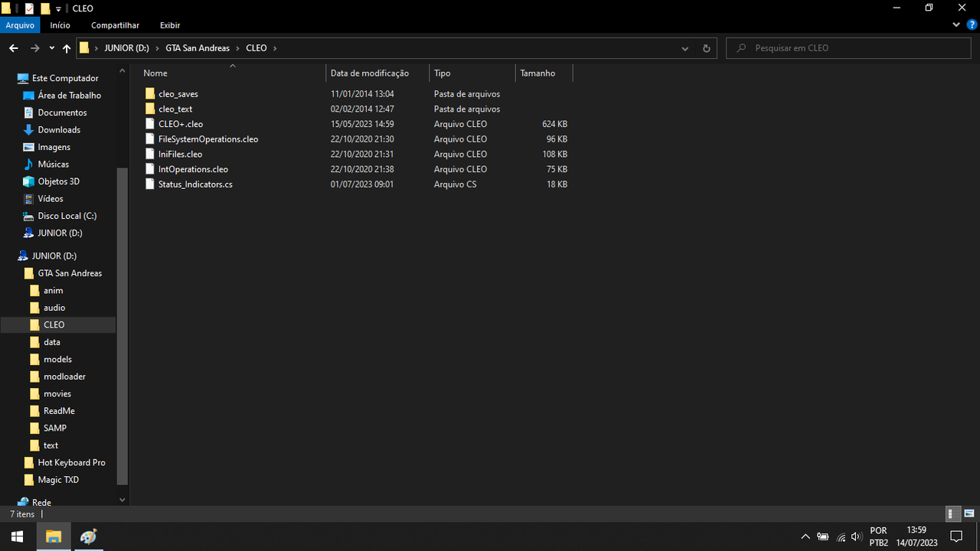Image resolution: width=980 pixels, height=551 pixels.
Task: Open the modloader folder in the navigation tree
Action: 64,377
